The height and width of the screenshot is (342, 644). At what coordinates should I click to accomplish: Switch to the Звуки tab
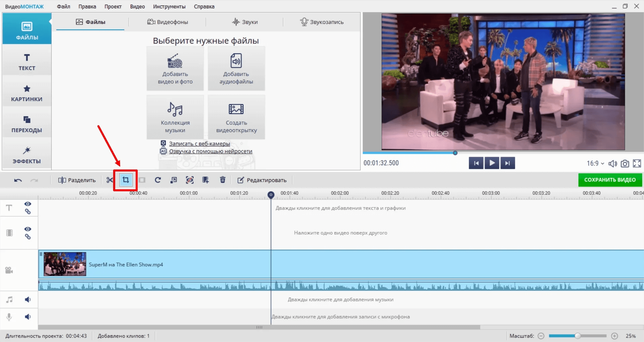[x=245, y=22]
